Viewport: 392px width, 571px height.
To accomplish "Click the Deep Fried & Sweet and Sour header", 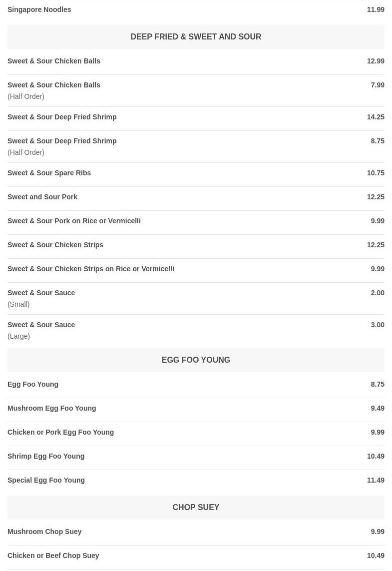I will pos(196,37).
